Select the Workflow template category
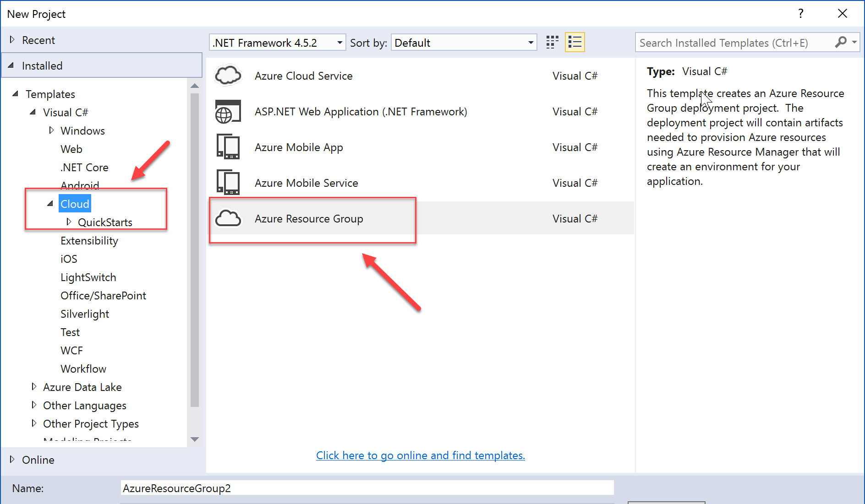The height and width of the screenshot is (504, 865). (x=83, y=369)
